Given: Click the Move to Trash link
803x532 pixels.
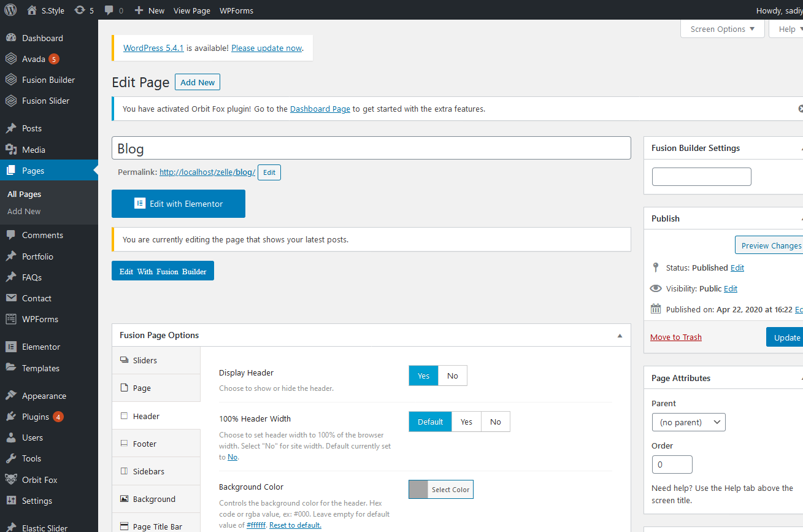Looking at the screenshot, I should tap(676, 337).
